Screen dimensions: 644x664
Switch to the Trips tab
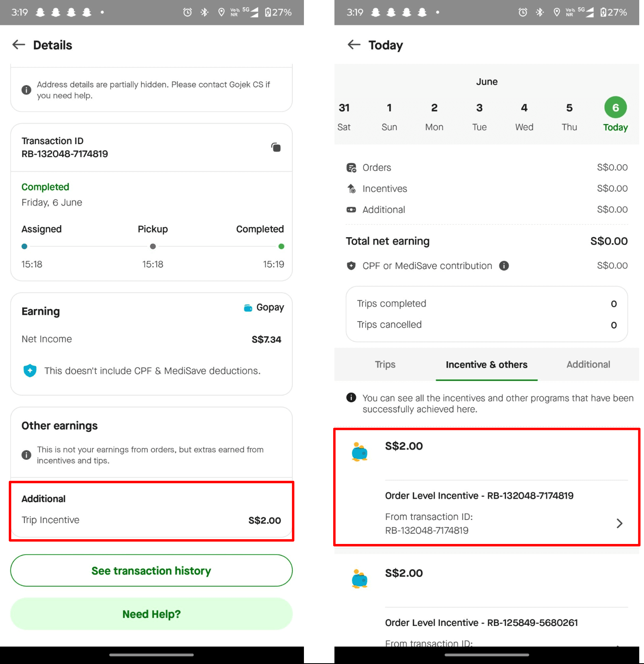click(x=385, y=365)
